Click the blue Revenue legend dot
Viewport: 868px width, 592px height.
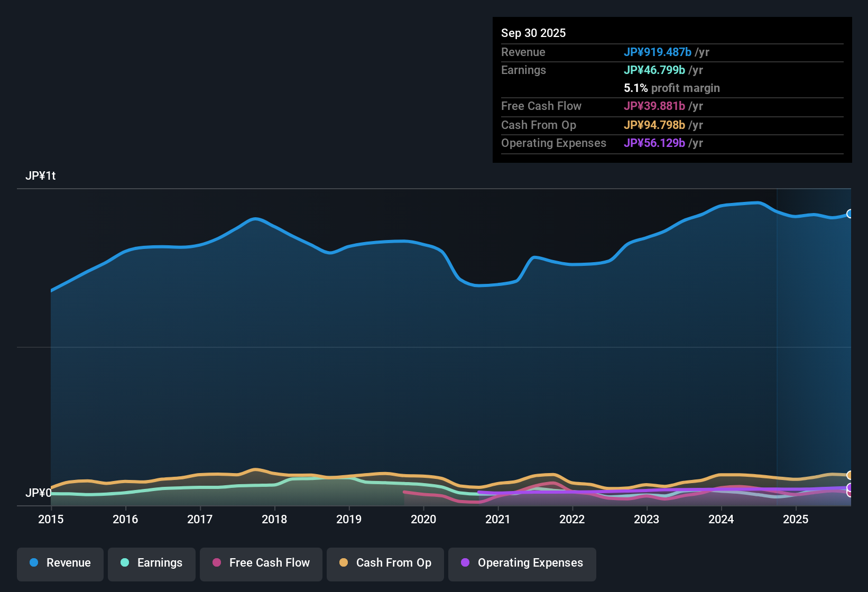click(33, 563)
